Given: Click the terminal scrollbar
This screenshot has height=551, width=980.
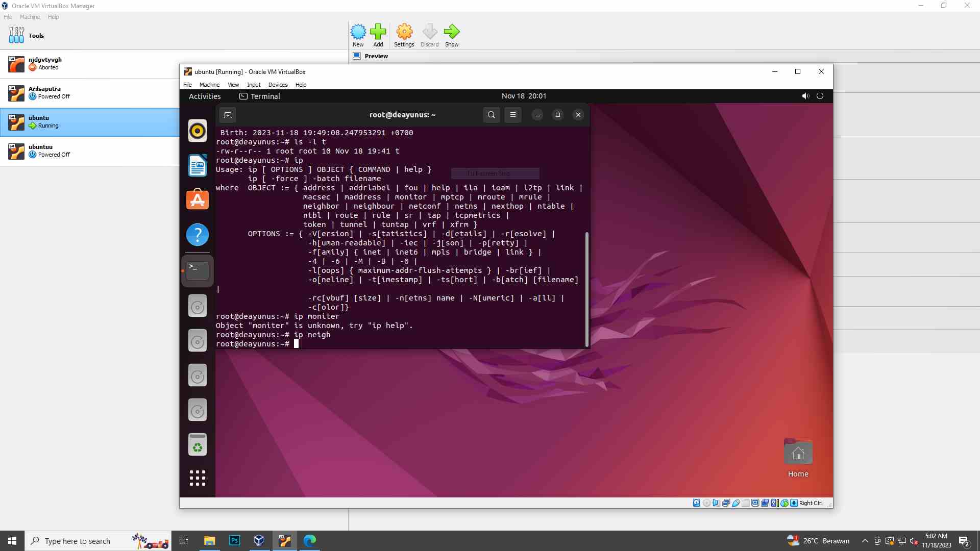Looking at the screenshot, I should tap(587, 289).
